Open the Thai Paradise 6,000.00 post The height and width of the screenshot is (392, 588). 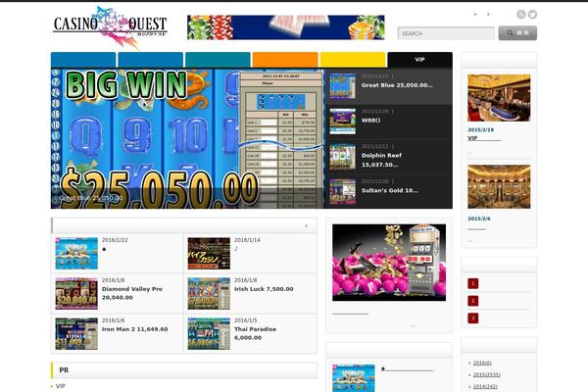pos(255,333)
